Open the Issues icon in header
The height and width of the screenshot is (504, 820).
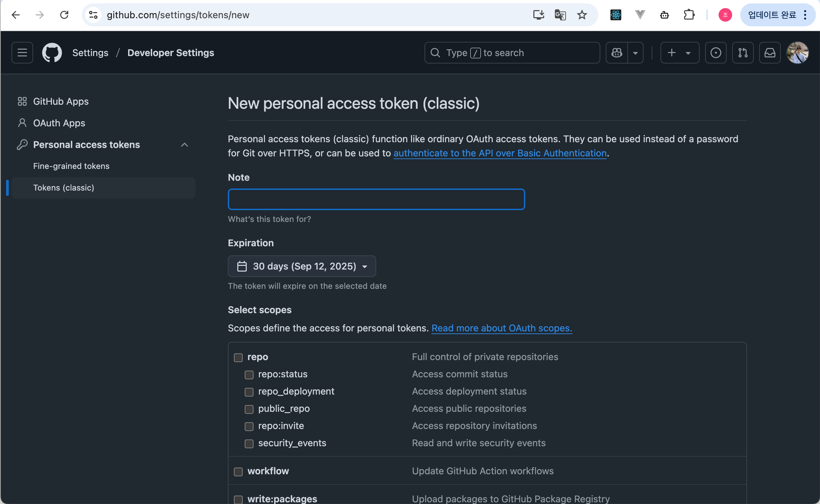pos(716,53)
